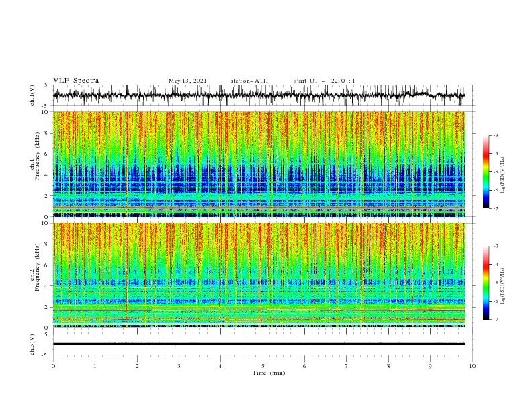Click tick label '8' on the Time axis
This screenshot has height=411, width=532.
388,366
